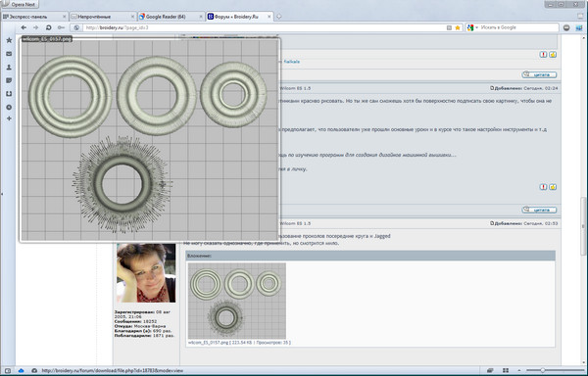This screenshot has height=376, width=588.
Task: Open the wilcom_ES_0157.png attachment link
Action: 208,343
